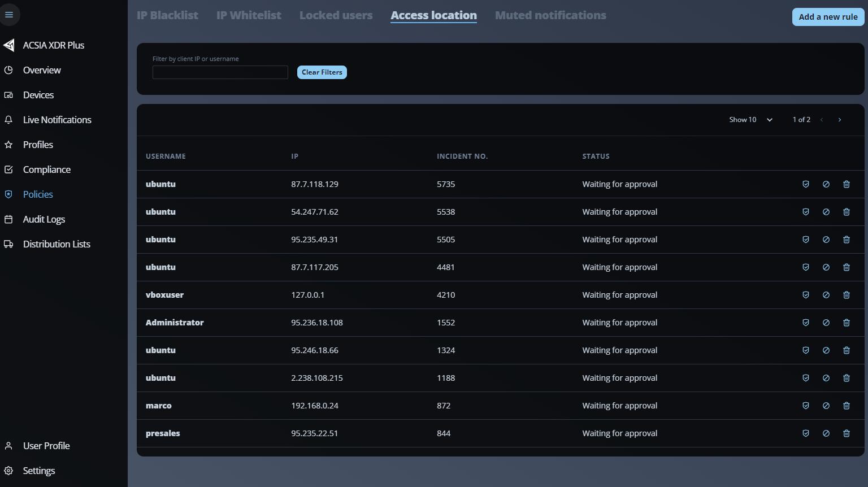Click the STATUS column header
The height and width of the screenshot is (487, 868).
(x=596, y=156)
